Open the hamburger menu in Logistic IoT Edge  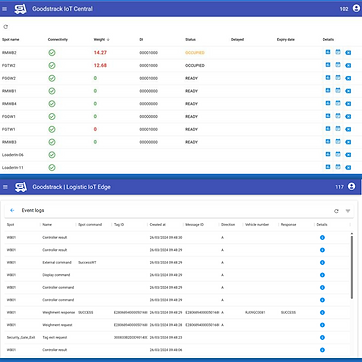click(x=5, y=187)
